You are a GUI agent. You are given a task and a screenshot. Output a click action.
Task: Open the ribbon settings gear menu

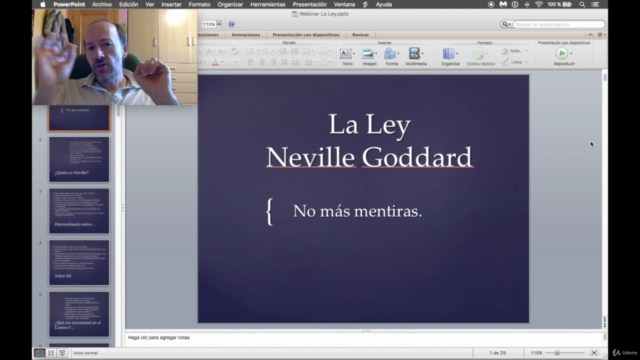[601, 35]
